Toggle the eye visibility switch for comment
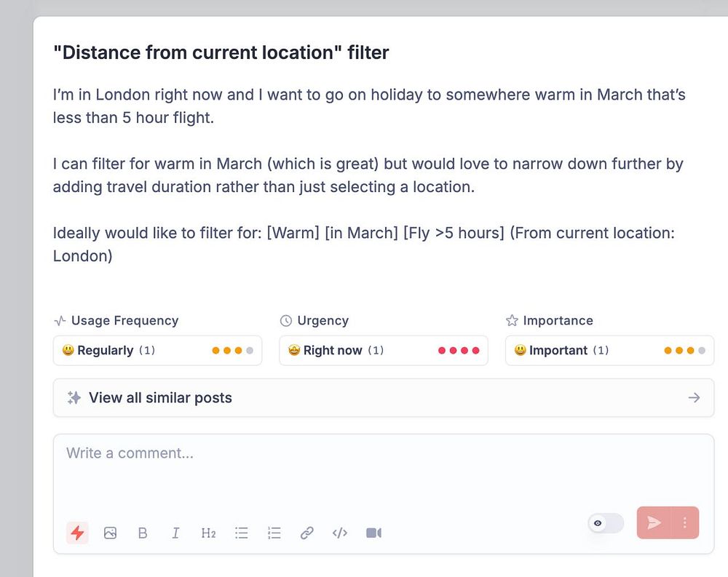 pos(606,523)
